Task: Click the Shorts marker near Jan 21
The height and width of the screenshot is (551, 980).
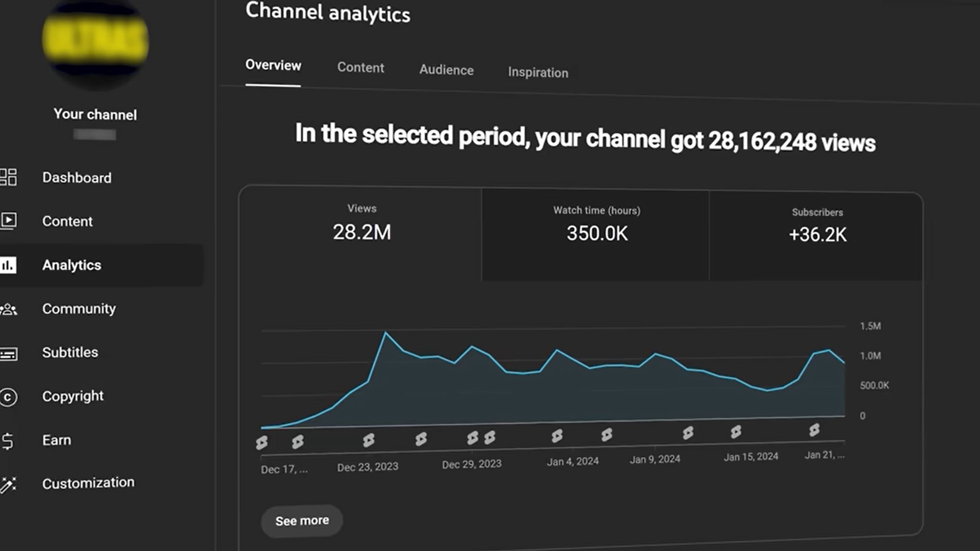Action: [x=814, y=430]
